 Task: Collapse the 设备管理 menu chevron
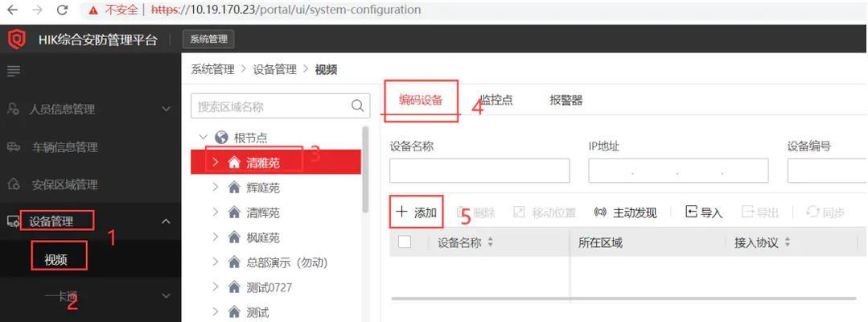[x=166, y=221]
